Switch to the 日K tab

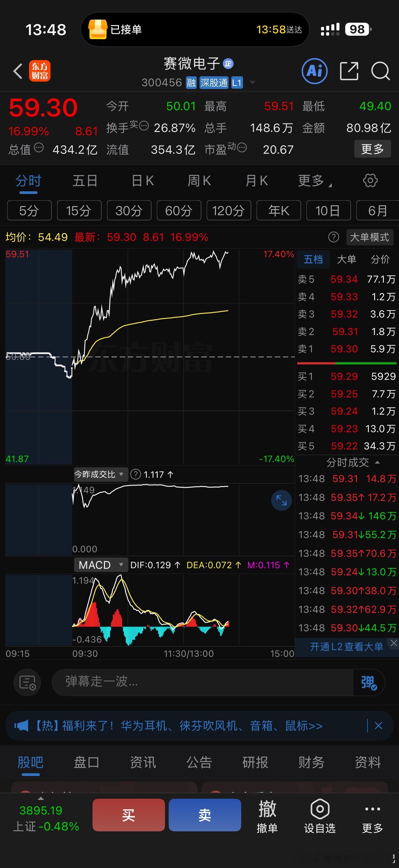pyautogui.click(x=143, y=181)
